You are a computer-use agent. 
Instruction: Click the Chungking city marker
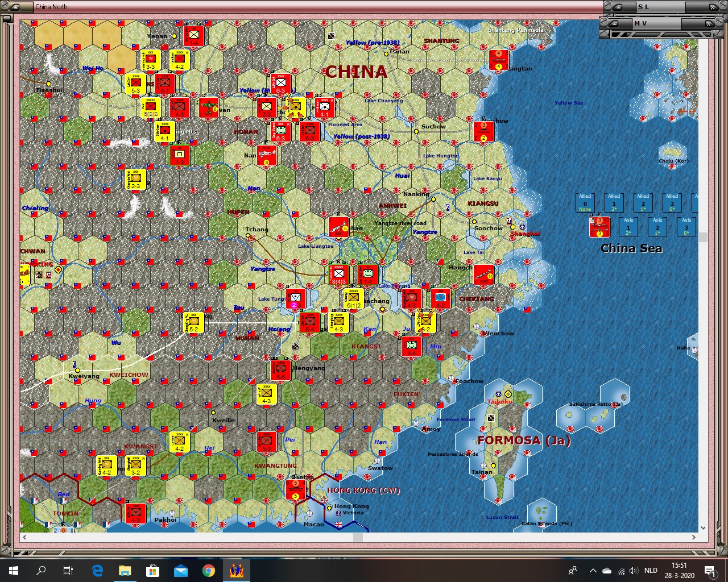[x=58, y=269]
